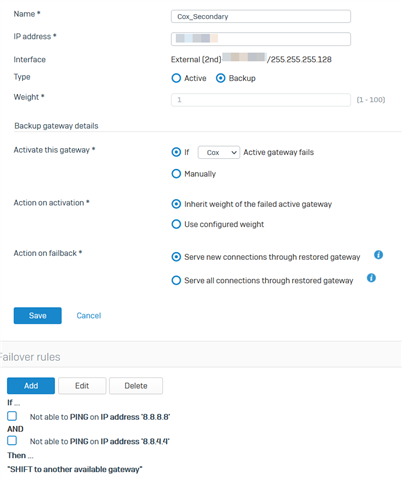Click the Delete failover rule button

(x=136, y=386)
